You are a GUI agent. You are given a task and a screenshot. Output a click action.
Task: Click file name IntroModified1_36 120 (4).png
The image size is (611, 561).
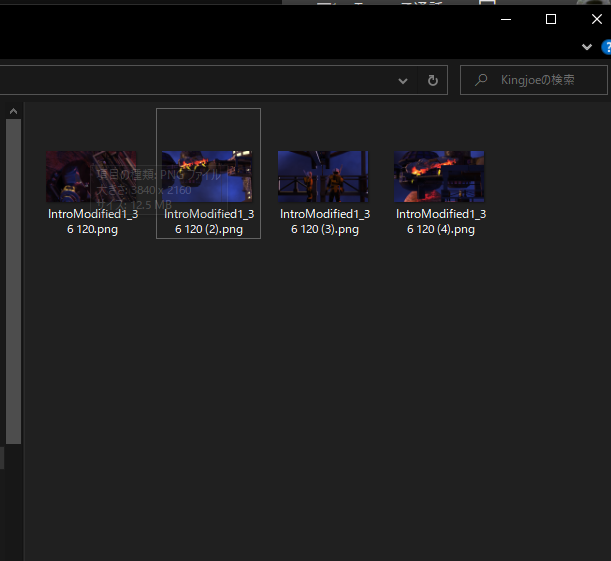point(441,221)
